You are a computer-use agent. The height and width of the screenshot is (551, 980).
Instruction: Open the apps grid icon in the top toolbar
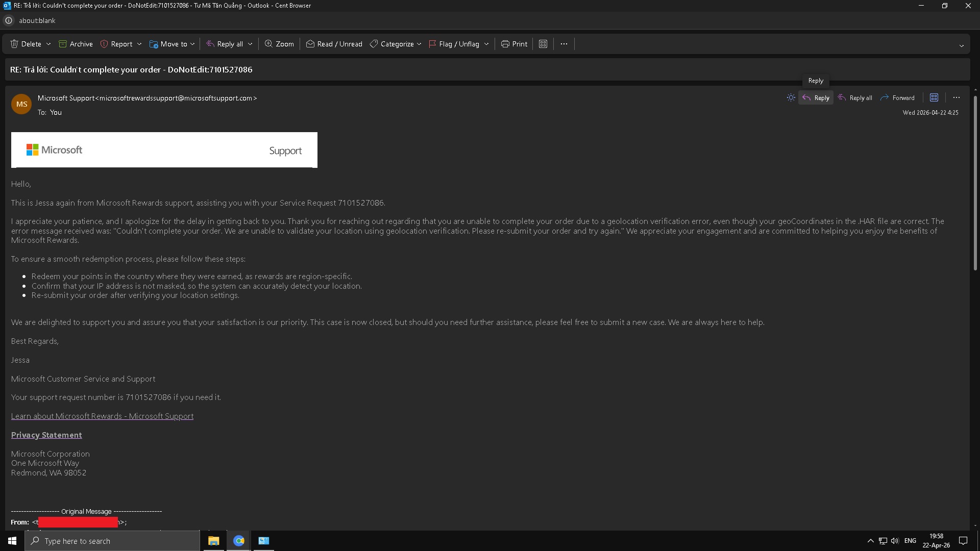click(x=543, y=44)
